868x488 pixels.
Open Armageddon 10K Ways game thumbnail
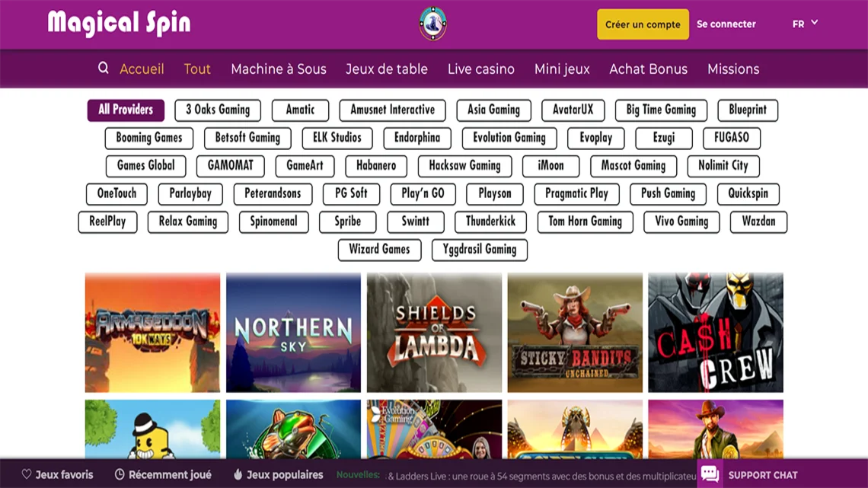click(152, 333)
